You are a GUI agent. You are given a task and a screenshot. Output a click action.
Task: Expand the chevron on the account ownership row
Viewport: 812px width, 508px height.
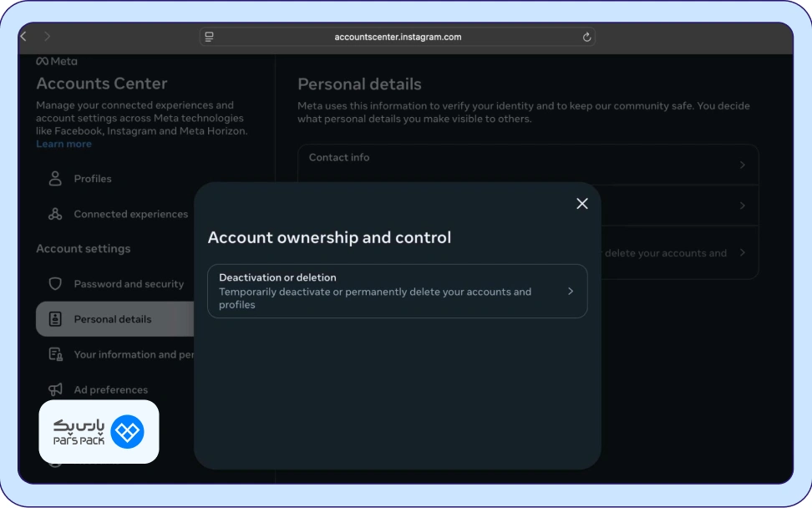coord(742,252)
